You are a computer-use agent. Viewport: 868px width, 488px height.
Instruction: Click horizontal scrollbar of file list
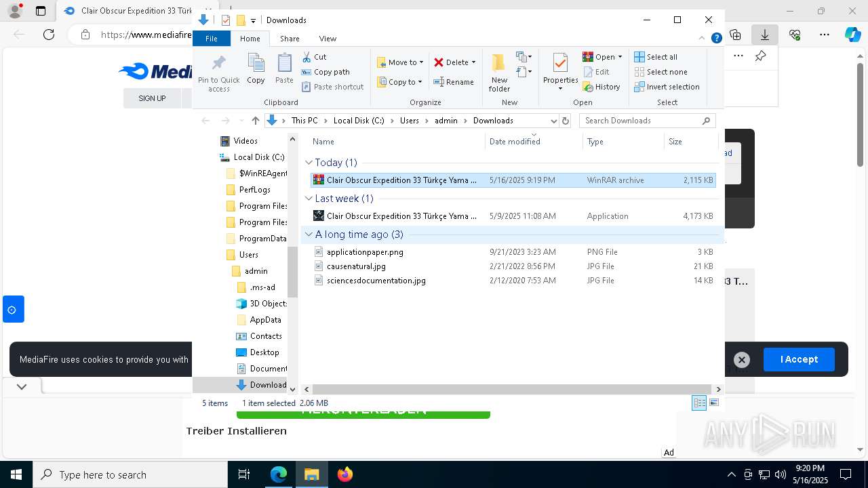click(512, 389)
